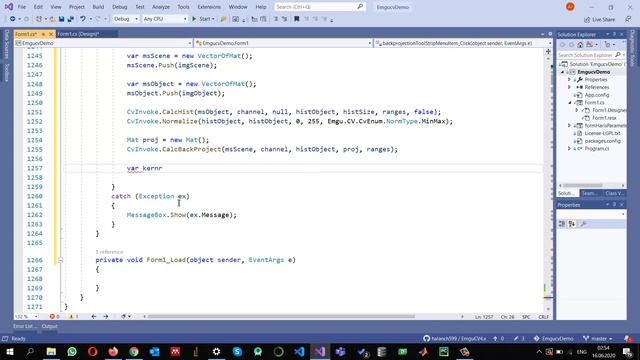Click the GitHub repository link in status bar
The height and width of the screenshot is (360, 640).
(455, 338)
